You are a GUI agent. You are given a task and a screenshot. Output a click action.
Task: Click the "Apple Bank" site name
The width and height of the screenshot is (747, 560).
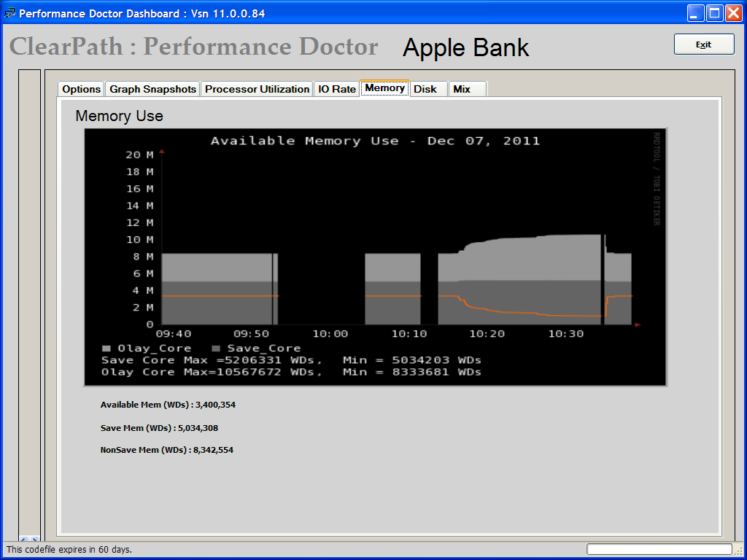point(465,47)
